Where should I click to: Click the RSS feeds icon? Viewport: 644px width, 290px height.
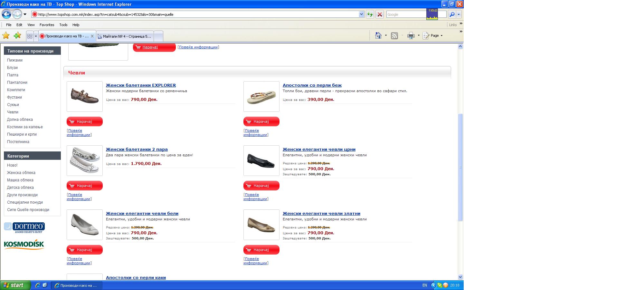(394, 36)
